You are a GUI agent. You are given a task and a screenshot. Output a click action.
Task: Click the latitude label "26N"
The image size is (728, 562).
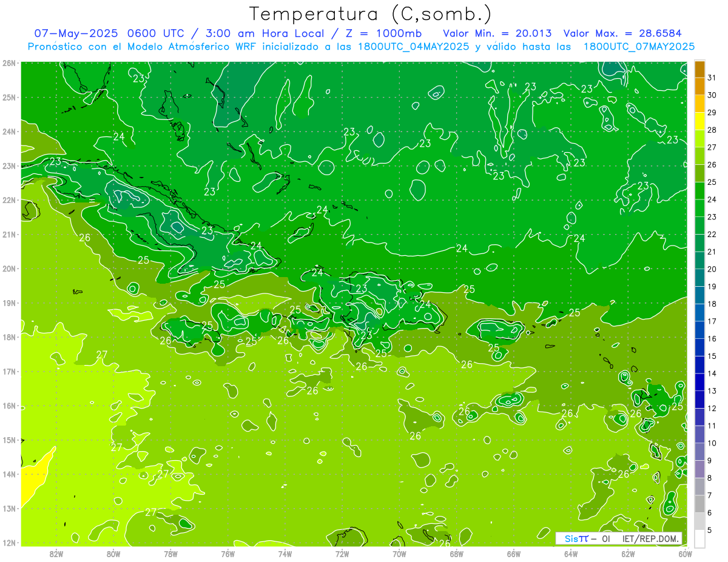point(10,63)
